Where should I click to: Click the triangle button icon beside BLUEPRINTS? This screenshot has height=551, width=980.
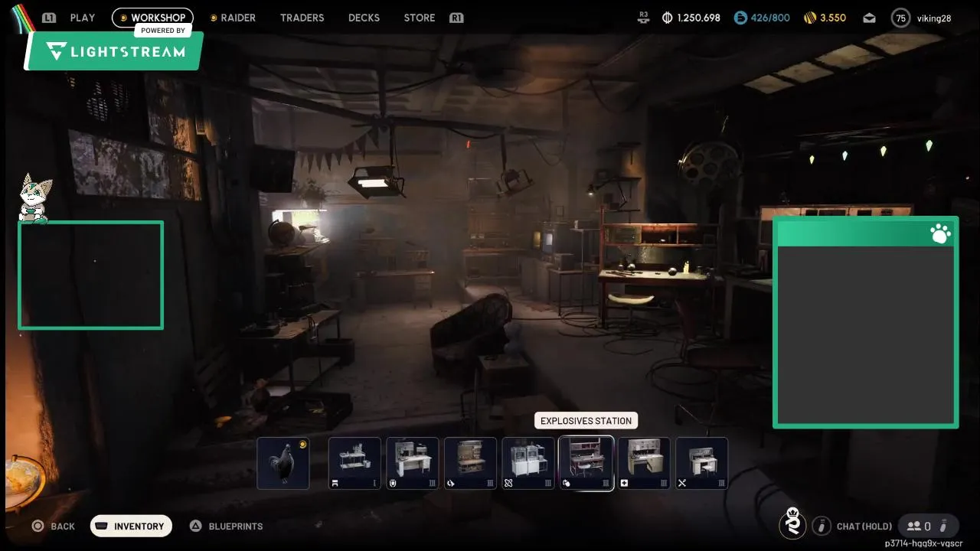(x=195, y=526)
